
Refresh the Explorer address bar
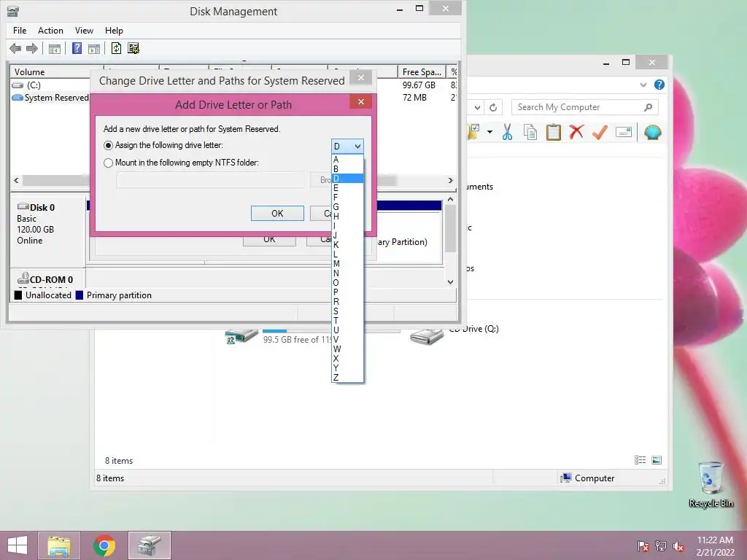pos(493,108)
